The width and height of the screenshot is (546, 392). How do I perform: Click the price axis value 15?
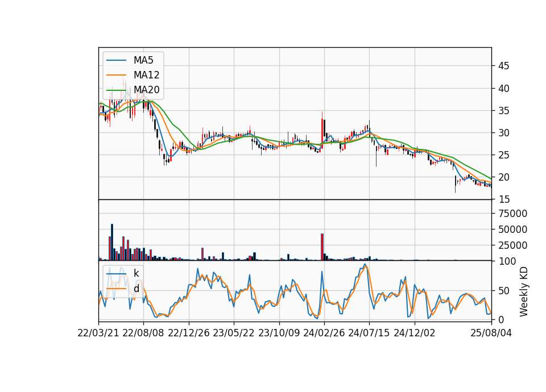pyautogui.click(x=504, y=199)
